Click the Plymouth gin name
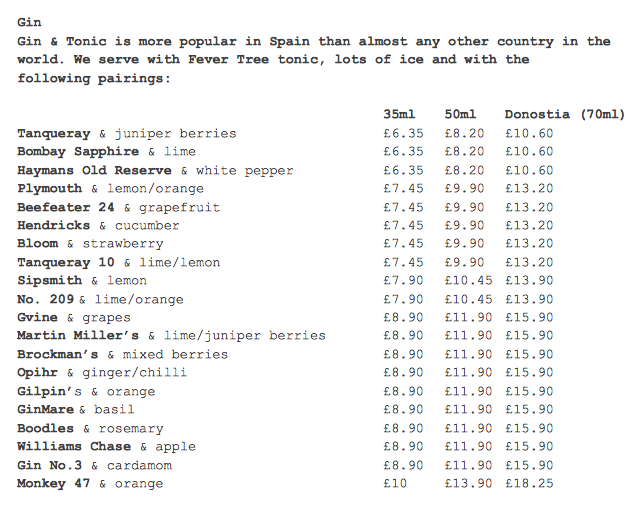The image size is (641, 509). pos(50,188)
